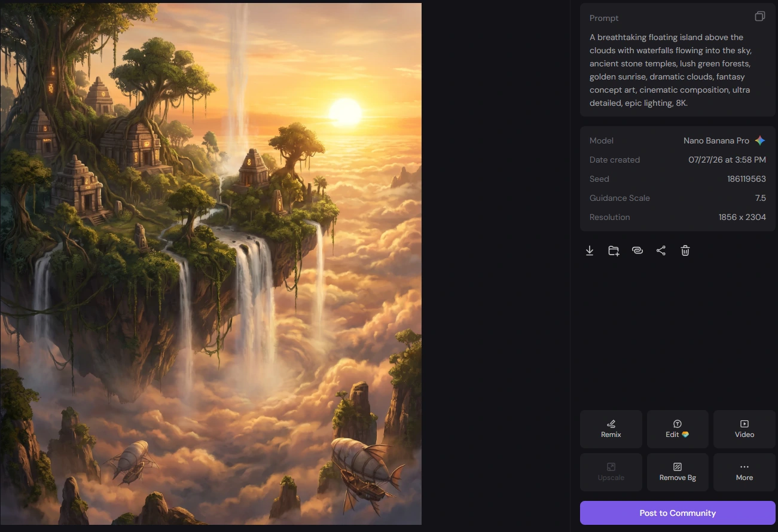The width and height of the screenshot is (778, 532).
Task: Click the Prompt heading label
Action: tap(604, 18)
